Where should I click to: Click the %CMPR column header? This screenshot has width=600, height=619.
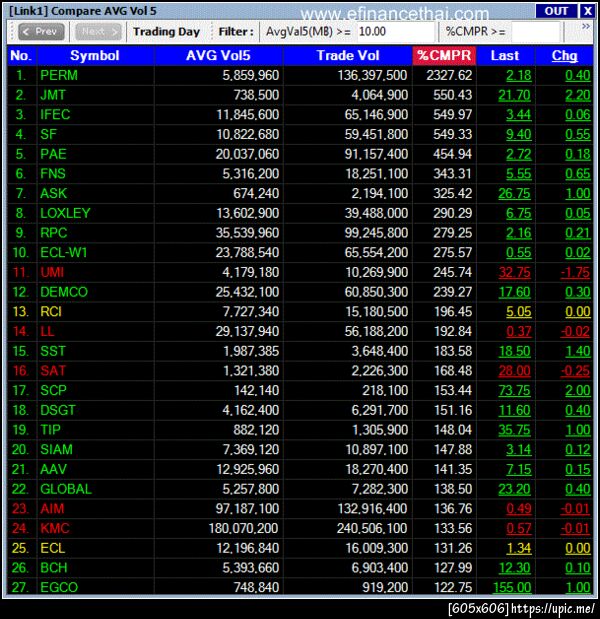tap(444, 56)
